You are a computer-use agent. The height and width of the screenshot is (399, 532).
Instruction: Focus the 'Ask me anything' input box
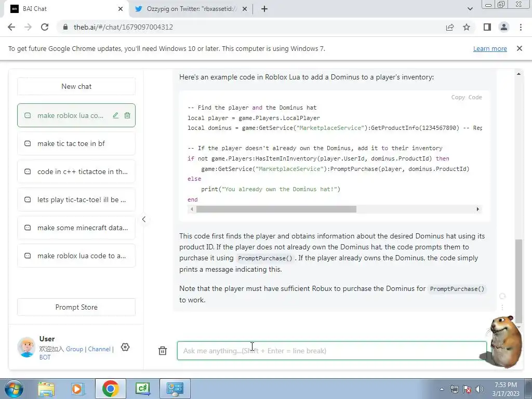[332, 351]
